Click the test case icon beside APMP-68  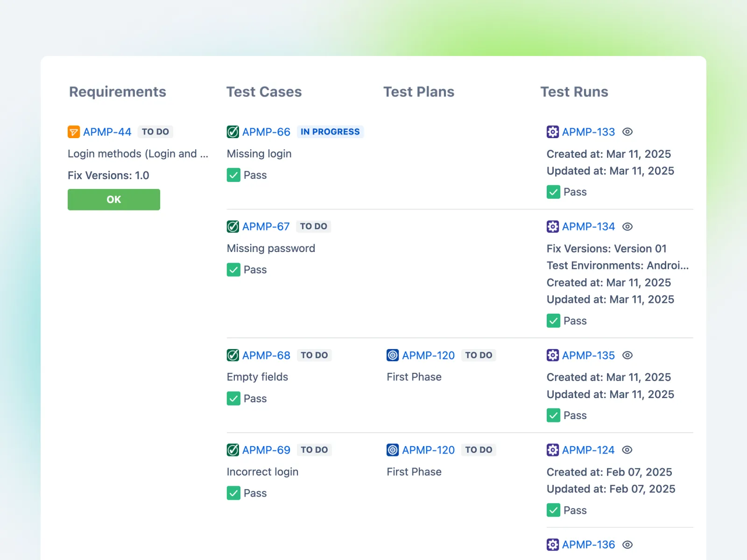pyautogui.click(x=233, y=356)
